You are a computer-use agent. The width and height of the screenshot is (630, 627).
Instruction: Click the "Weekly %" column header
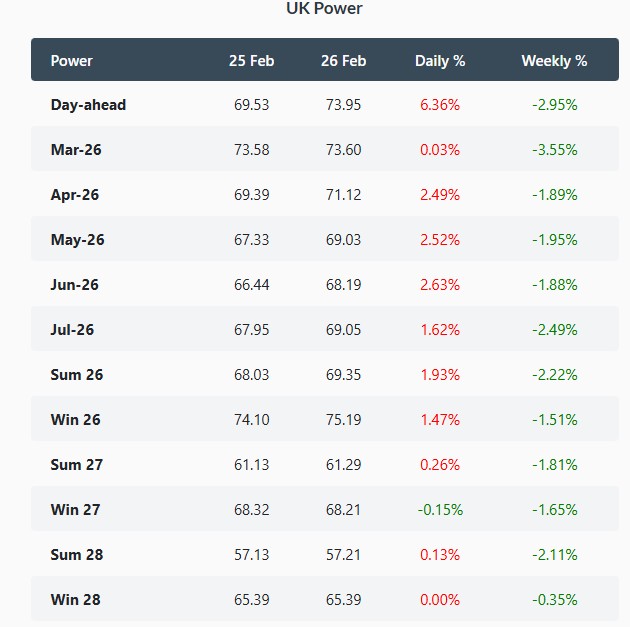click(x=553, y=61)
